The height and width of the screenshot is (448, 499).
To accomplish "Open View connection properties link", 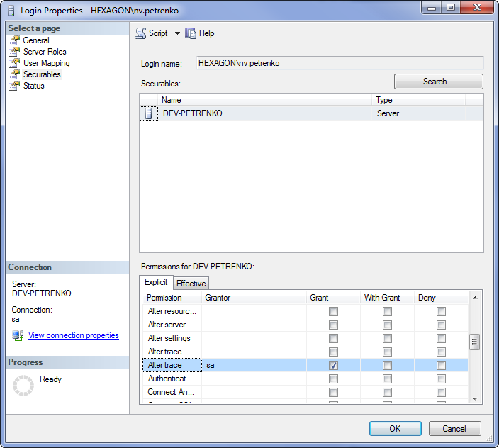I will [73, 335].
